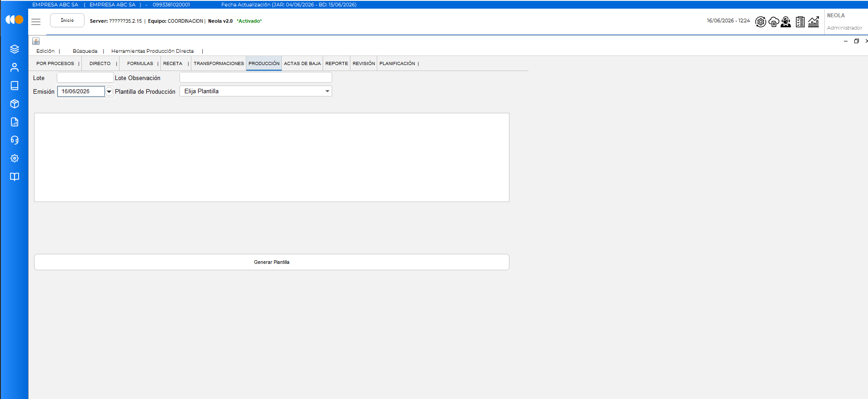Screen dimensions: 868x399
Task: Switch to DIRECTO tab
Action: pyautogui.click(x=100, y=63)
